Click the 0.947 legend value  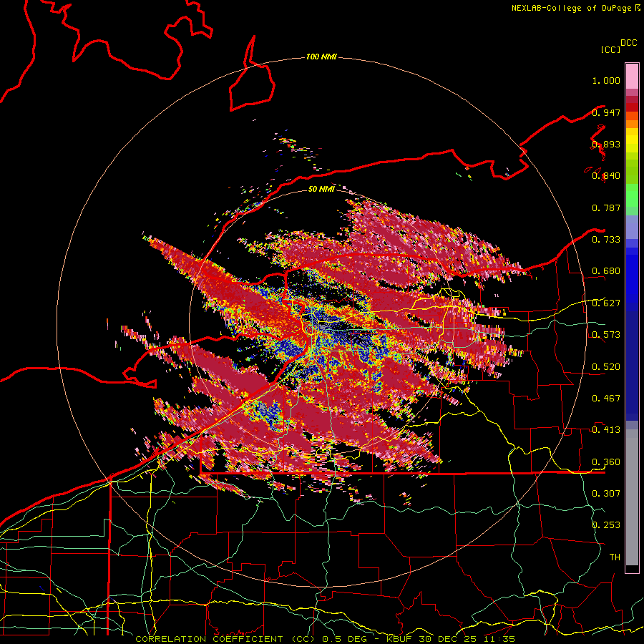point(606,112)
